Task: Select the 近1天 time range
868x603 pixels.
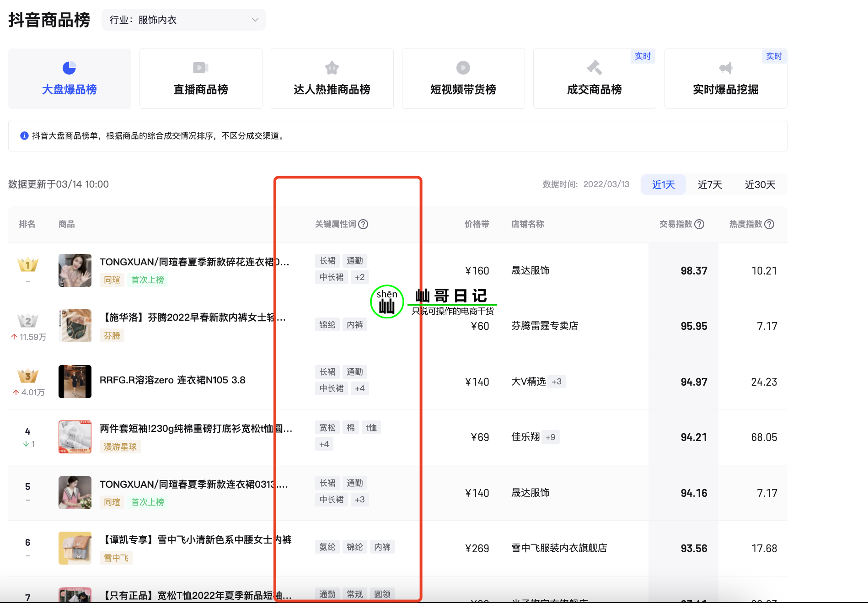Action: coord(664,184)
